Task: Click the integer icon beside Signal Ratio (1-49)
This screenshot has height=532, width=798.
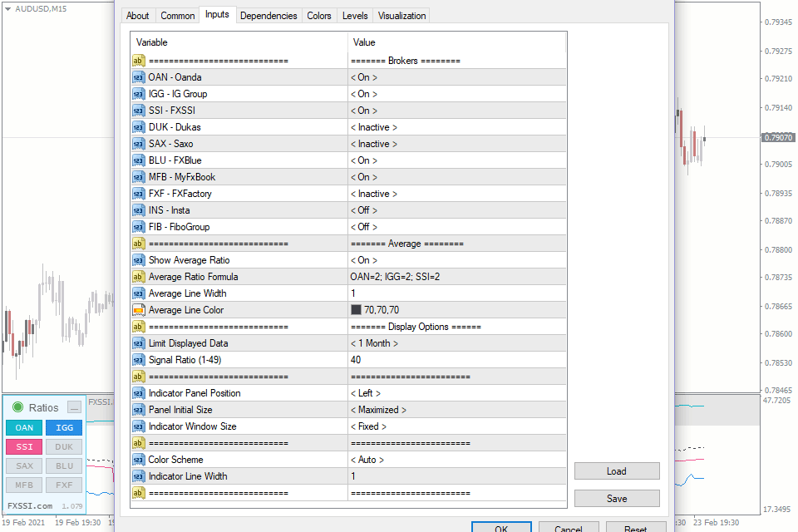Action: coord(139,360)
